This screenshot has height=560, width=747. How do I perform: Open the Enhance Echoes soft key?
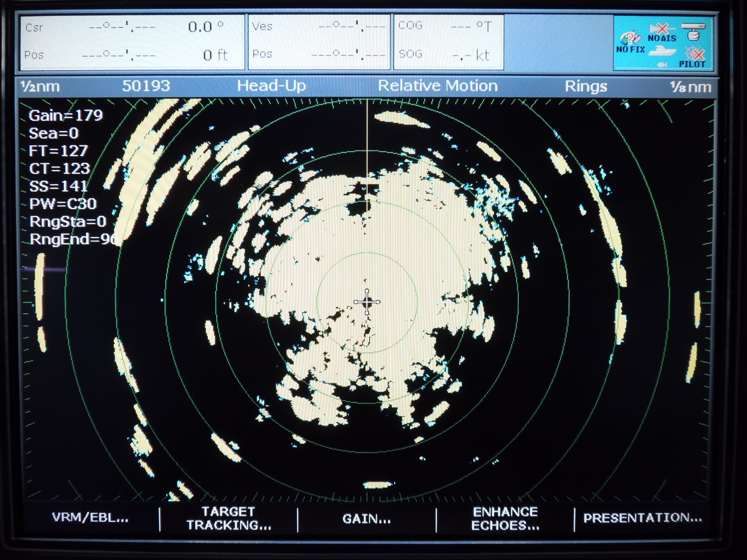[505, 518]
